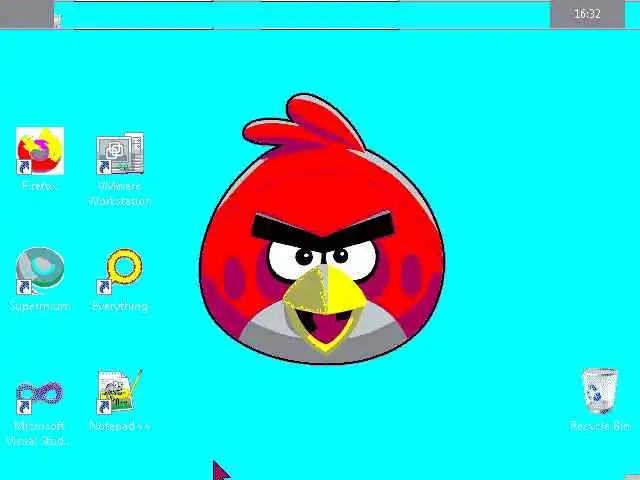Click the "Supermium" label text

[x=40, y=306]
